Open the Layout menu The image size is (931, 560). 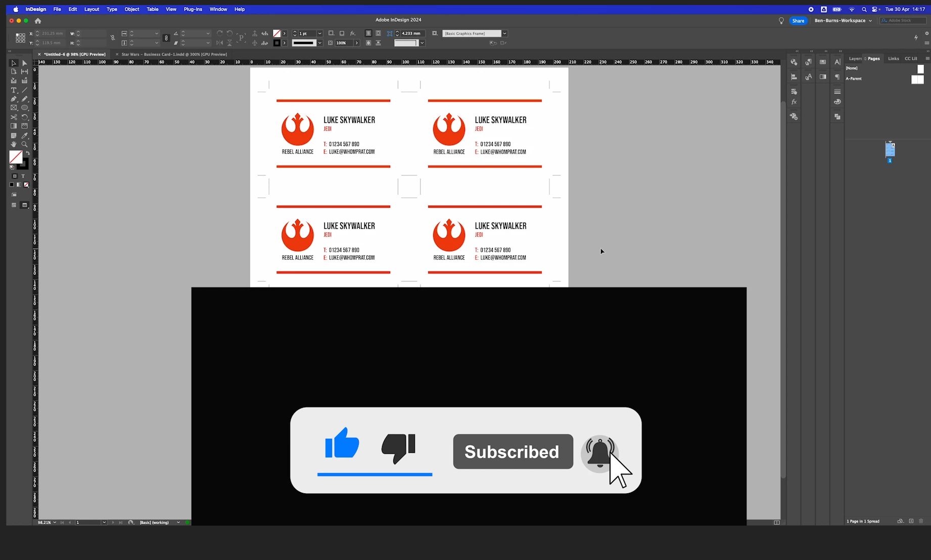pos(91,9)
